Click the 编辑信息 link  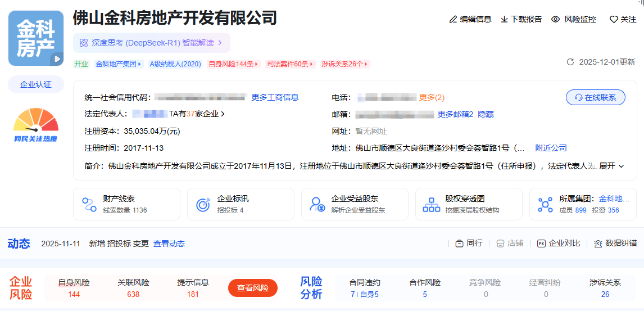[475, 19]
